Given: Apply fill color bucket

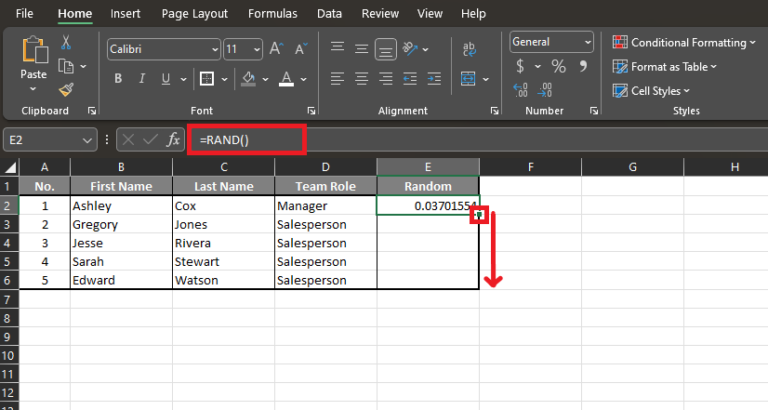Looking at the screenshot, I should [248, 78].
